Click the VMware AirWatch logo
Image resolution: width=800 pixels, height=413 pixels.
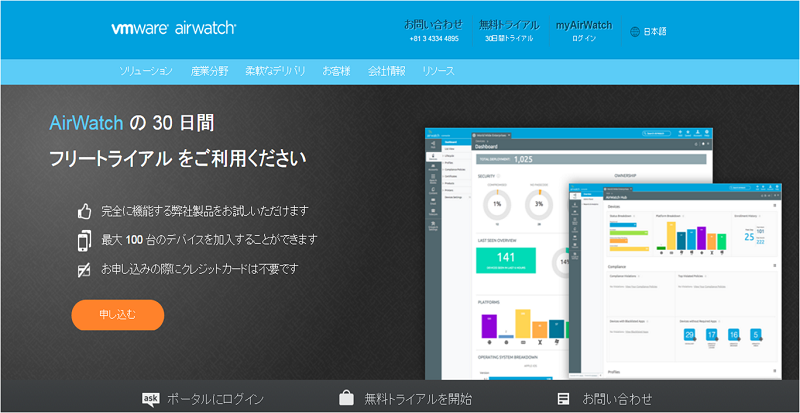pyautogui.click(x=173, y=28)
